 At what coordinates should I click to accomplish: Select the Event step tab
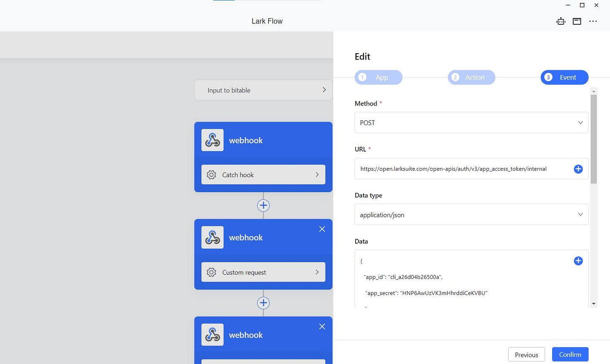point(564,77)
